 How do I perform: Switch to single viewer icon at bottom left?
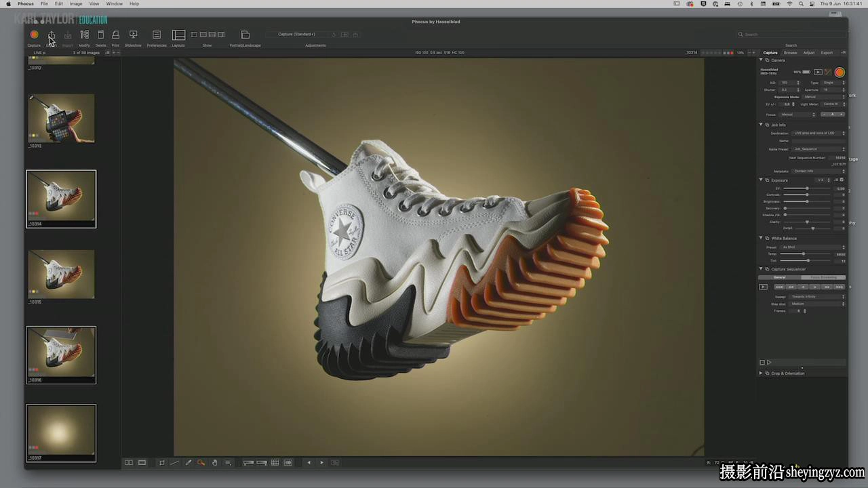(142, 462)
